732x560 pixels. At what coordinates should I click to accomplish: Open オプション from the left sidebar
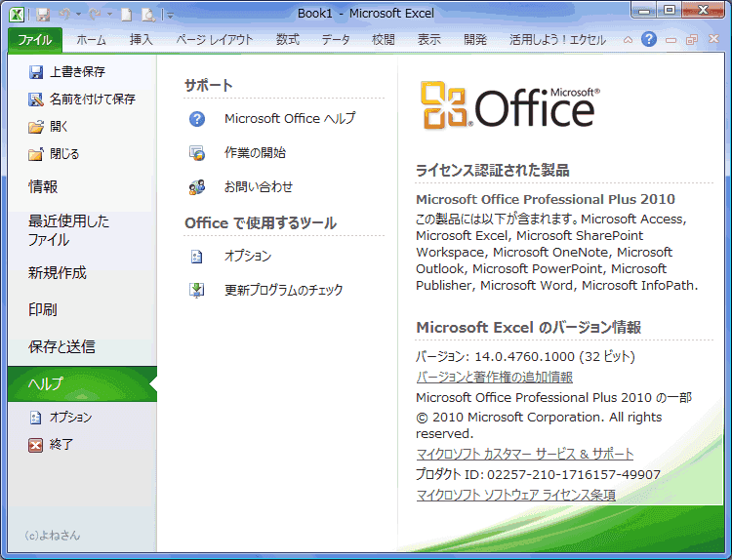point(71,418)
